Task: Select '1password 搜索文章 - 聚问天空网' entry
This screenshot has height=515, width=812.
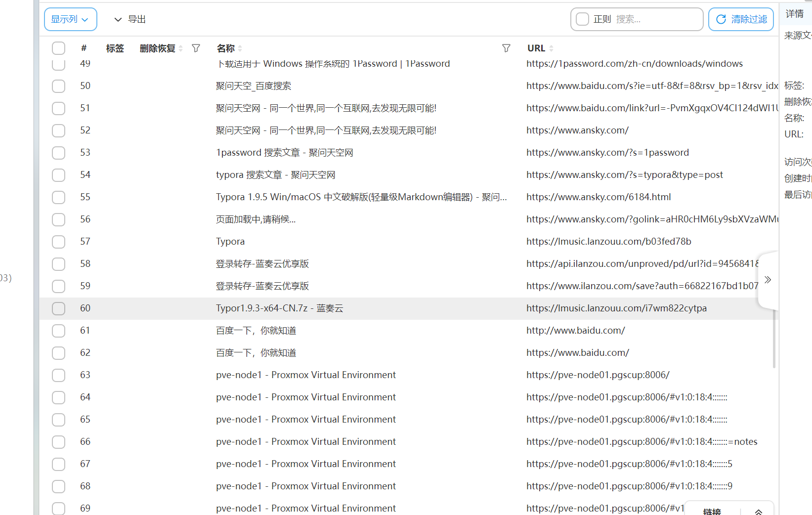Action: [285, 153]
